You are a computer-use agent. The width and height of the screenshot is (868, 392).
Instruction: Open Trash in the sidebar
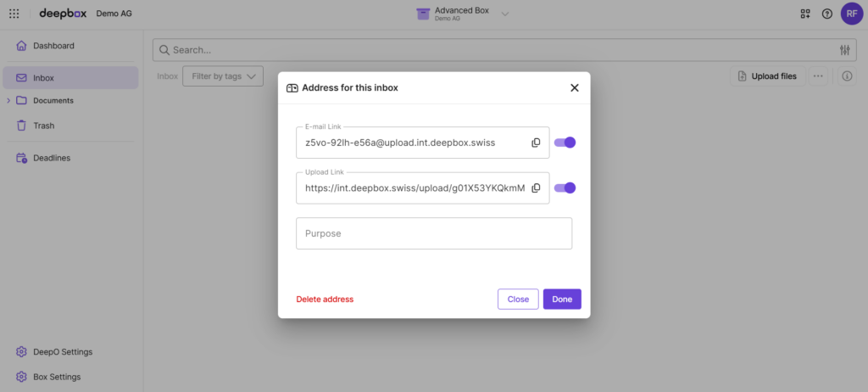click(43, 126)
